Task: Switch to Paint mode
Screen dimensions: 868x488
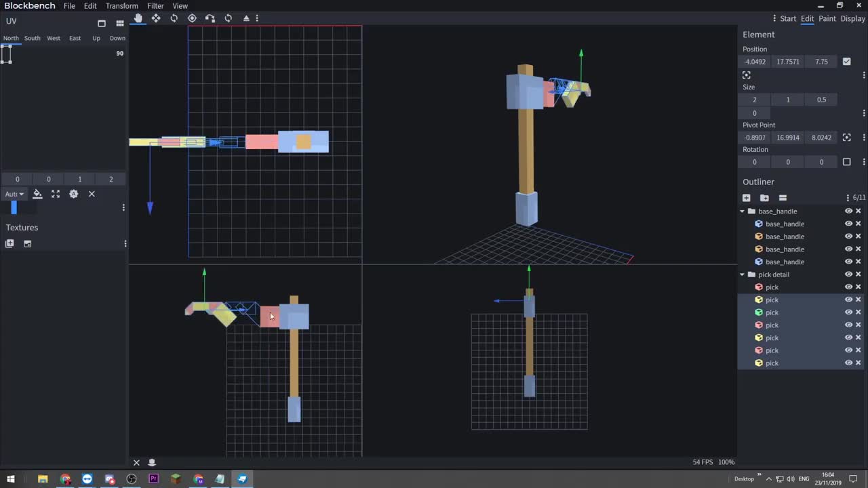Action: 827,18
